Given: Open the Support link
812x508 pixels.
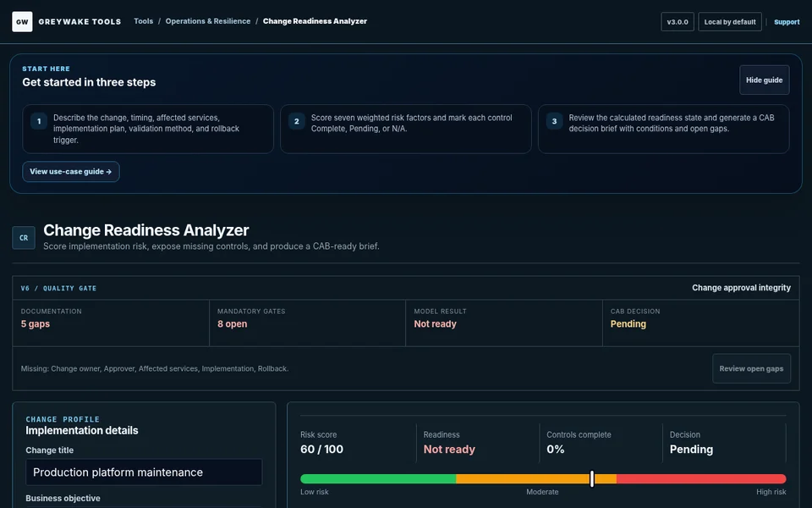Looking at the screenshot, I should coord(787,22).
